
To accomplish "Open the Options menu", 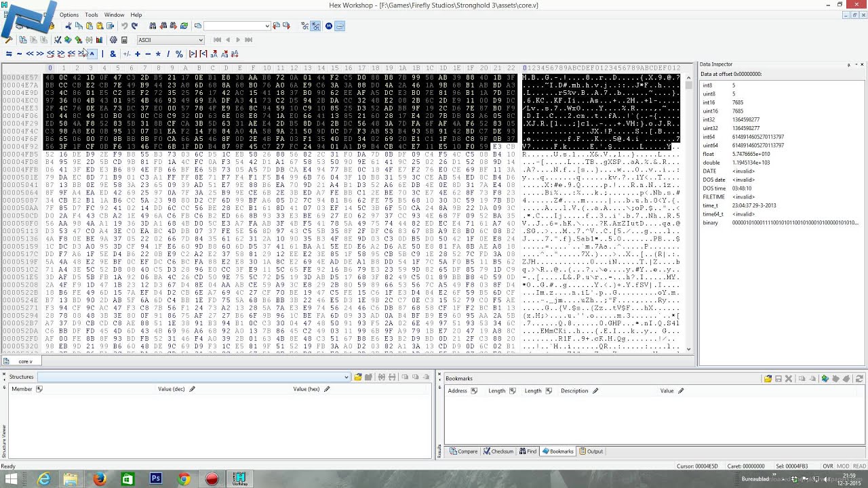I will 68,14.
